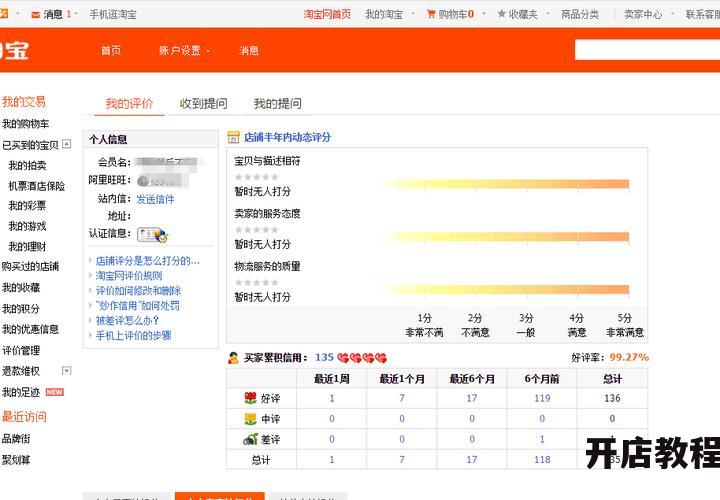Open 机票酒店保险 in sidebar
Image resolution: width=720 pixels, height=500 pixels.
coord(37,186)
